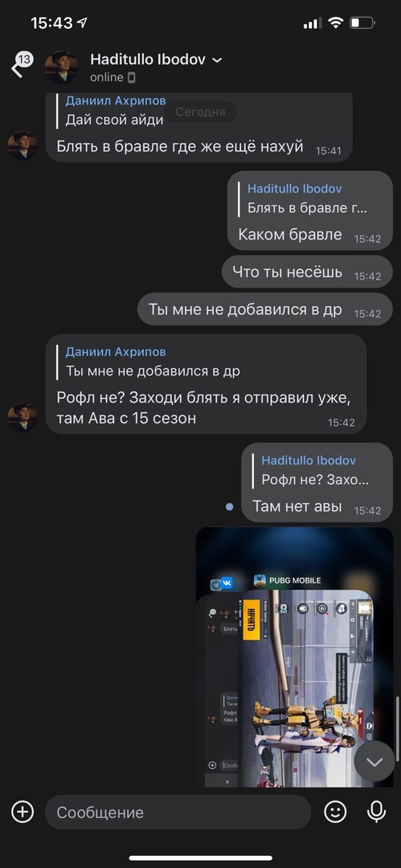
Task: Open the emoji picker smiley icon
Action: tap(335, 812)
